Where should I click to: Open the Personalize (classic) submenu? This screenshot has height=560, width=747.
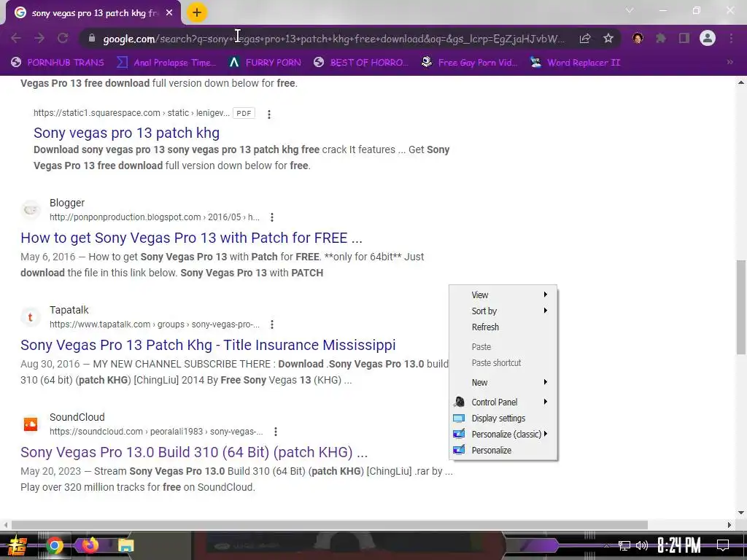[503, 435]
